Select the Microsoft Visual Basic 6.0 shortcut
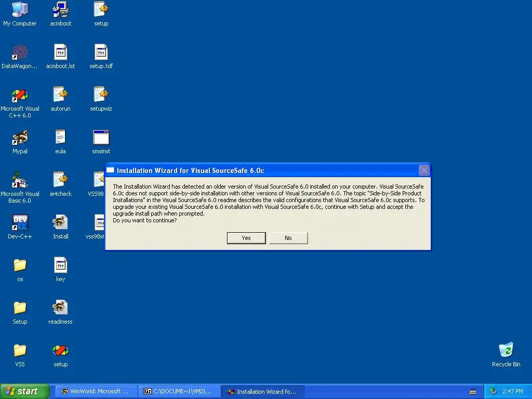The height and width of the screenshot is (399, 532). tap(20, 187)
